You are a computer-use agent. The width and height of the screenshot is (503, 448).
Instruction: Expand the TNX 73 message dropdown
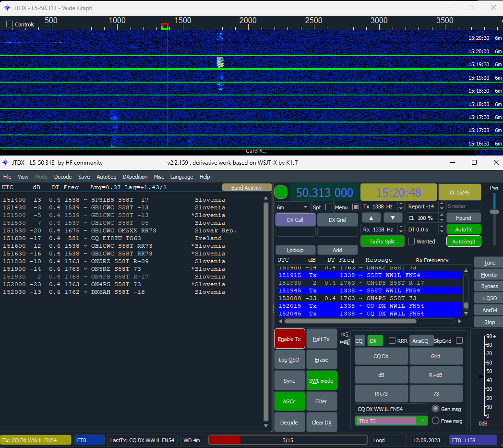(x=423, y=421)
